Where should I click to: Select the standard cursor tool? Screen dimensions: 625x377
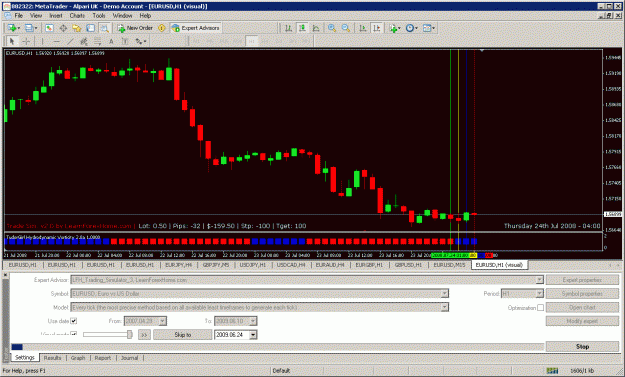pos(12,41)
